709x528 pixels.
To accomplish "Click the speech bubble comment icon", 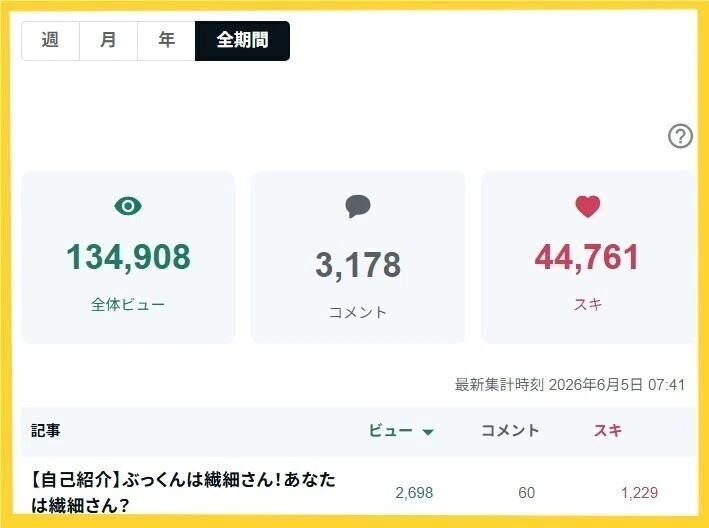I will (x=358, y=206).
